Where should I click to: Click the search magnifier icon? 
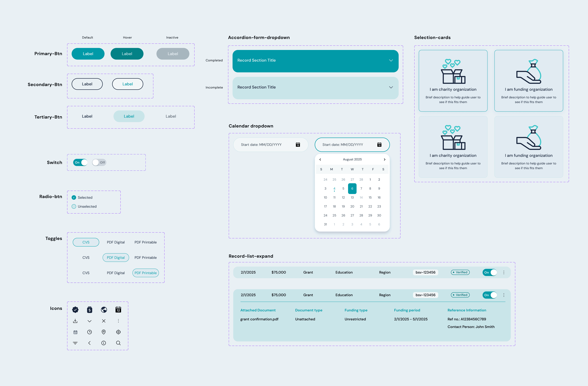tap(118, 343)
